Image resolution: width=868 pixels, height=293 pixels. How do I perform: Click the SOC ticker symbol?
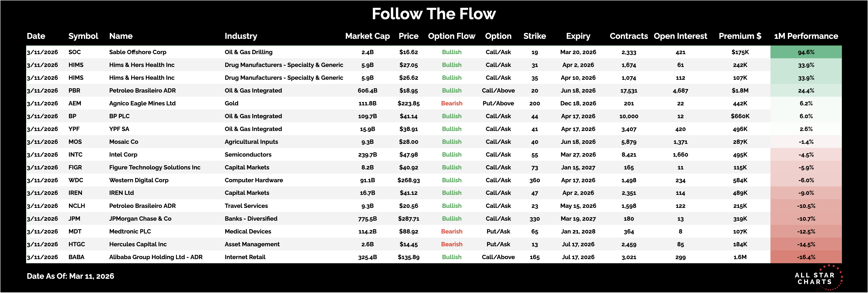coord(74,52)
